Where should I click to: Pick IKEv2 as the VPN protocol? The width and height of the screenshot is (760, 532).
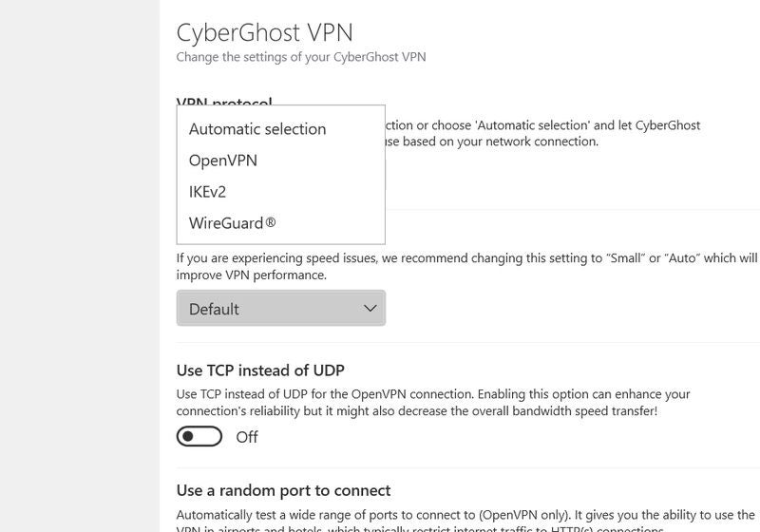pyautogui.click(x=208, y=192)
